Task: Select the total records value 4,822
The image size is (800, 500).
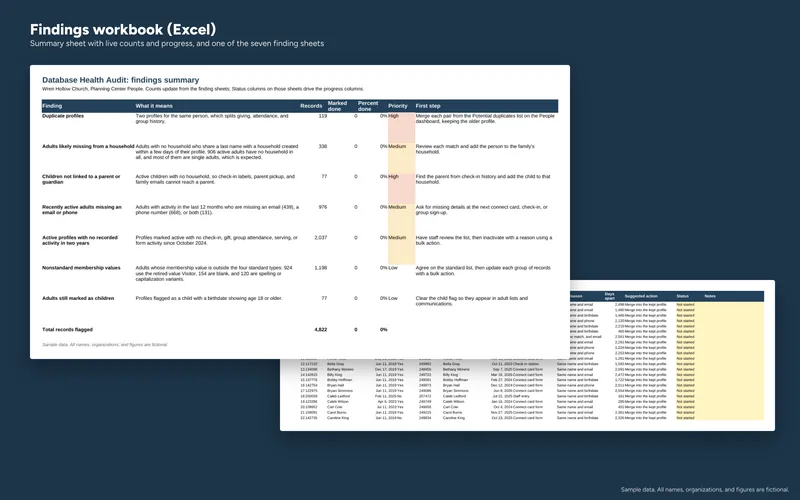Action: 321,330
